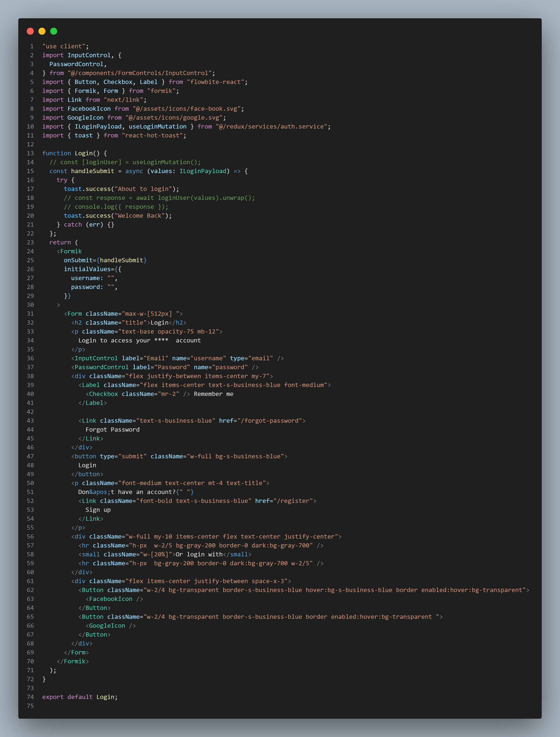Click the FacebookIcon import on line 8
This screenshot has height=737, width=560.
click(x=89, y=108)
